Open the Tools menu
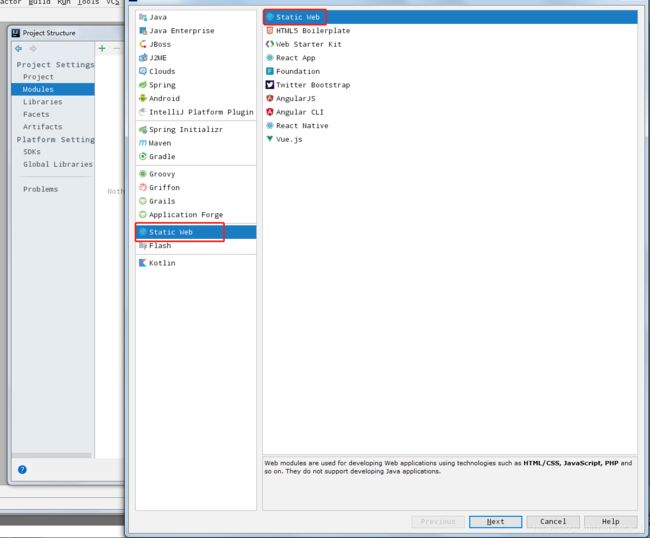This screenshot has width=650, height=538. click(x=88, y=2)
